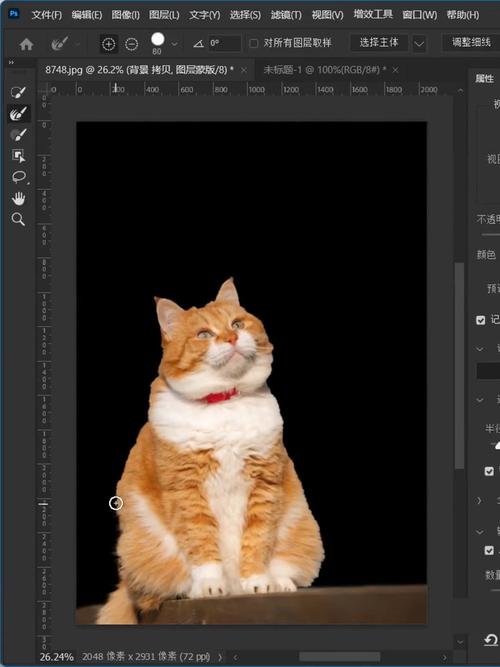
Task: Open the 窗口(W) menu
Action: (x=420, y=15)
